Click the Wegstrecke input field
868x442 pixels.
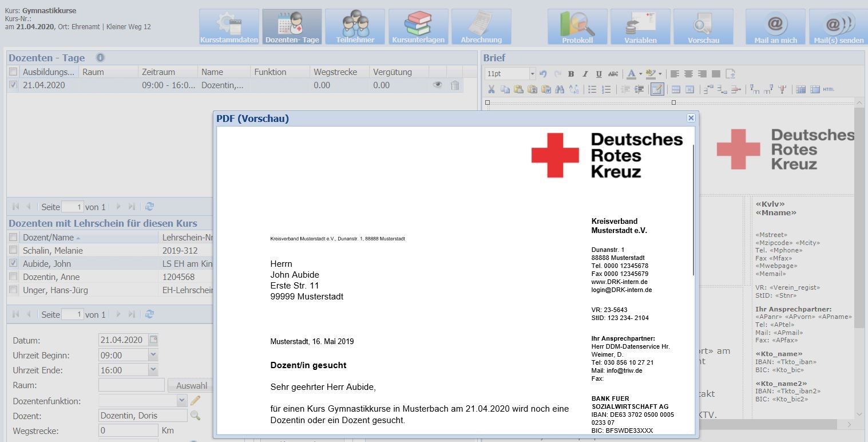point(128,431)
